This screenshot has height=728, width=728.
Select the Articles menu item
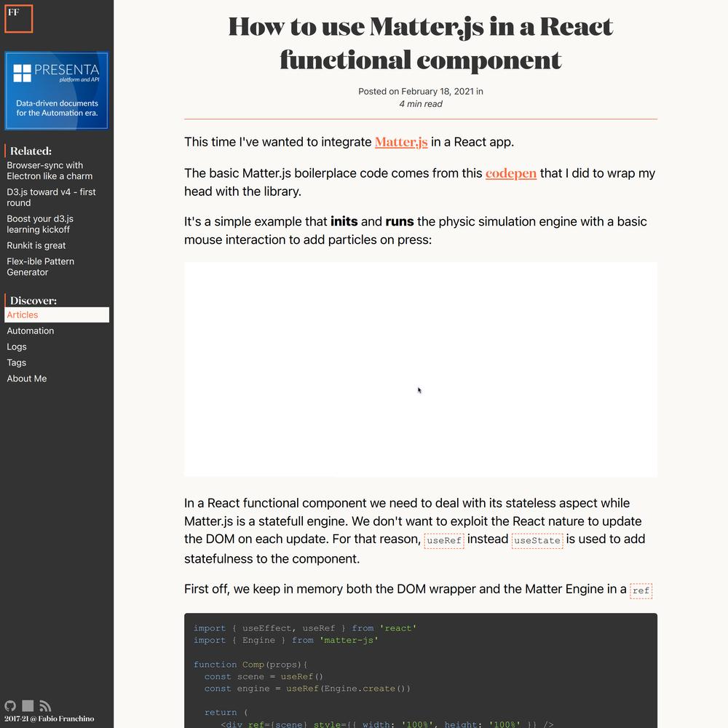[x=57, y=314]
